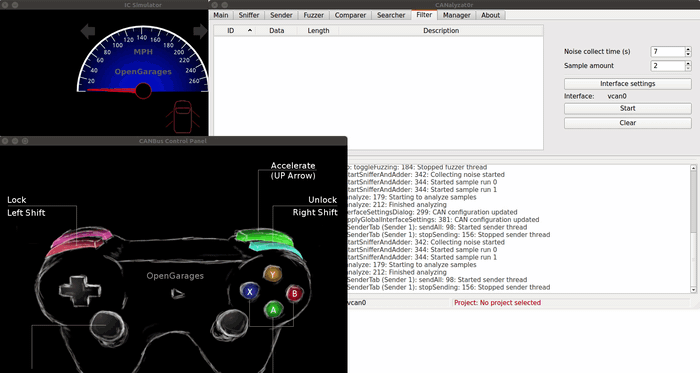The height and width of the screenshot is (373, 700).
Task: Click the cyan right trigger Unlock button
Action: (x=276, y=249)
